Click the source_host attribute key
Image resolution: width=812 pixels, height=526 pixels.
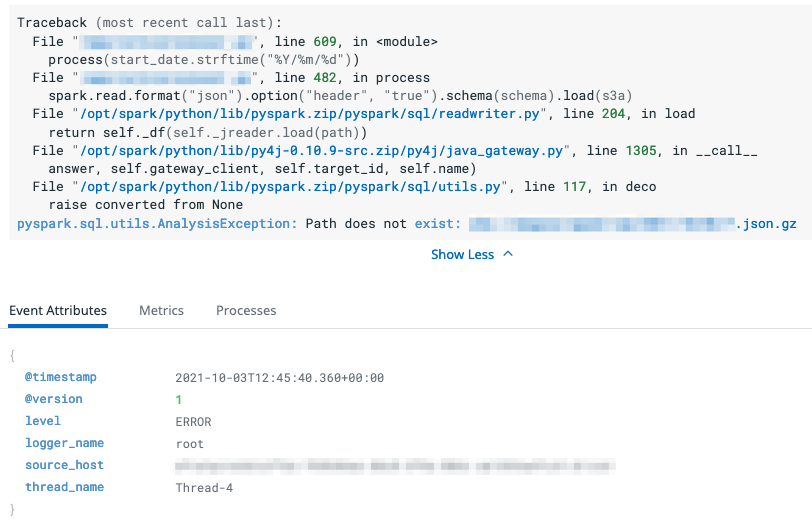[x=65, y=465]
